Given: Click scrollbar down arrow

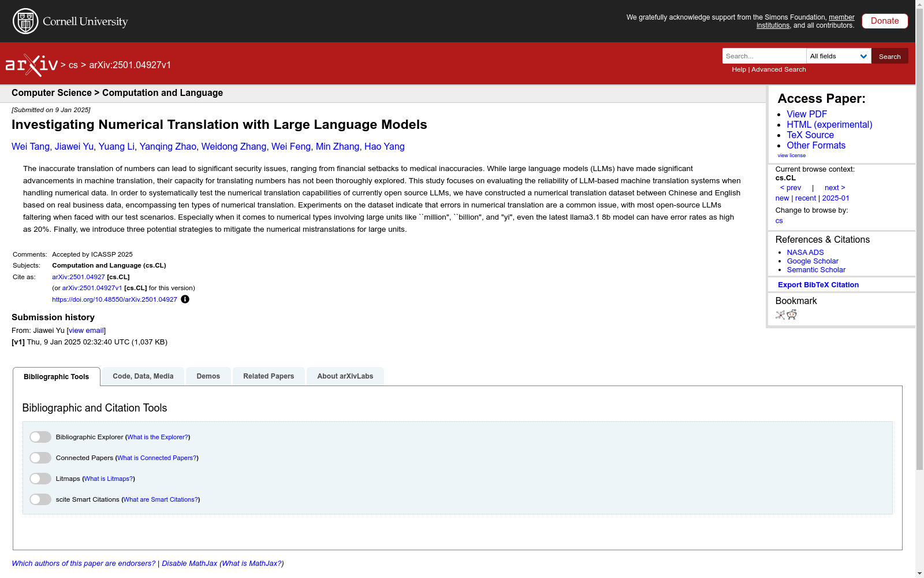Looking at the screenshot, I should (x=919, y=573).
